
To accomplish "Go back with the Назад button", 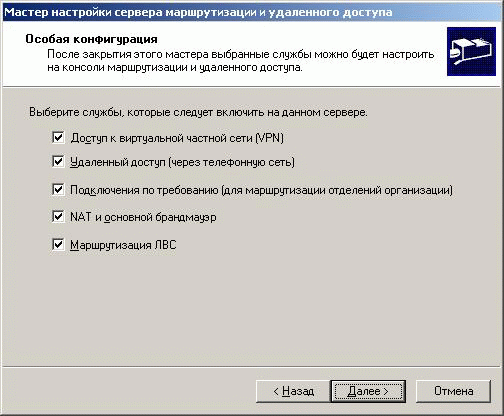I will tap(293, 391).
